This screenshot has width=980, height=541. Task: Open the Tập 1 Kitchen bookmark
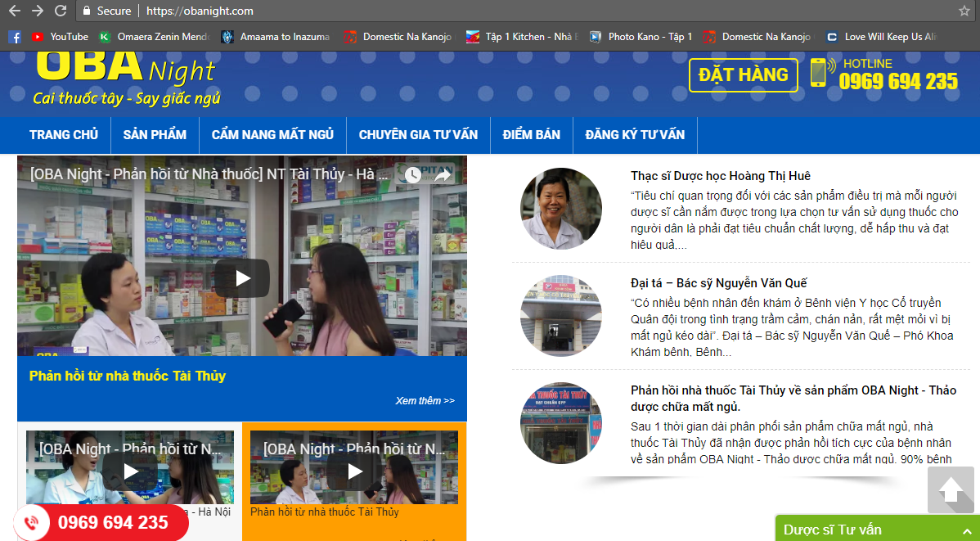(522, 37)
